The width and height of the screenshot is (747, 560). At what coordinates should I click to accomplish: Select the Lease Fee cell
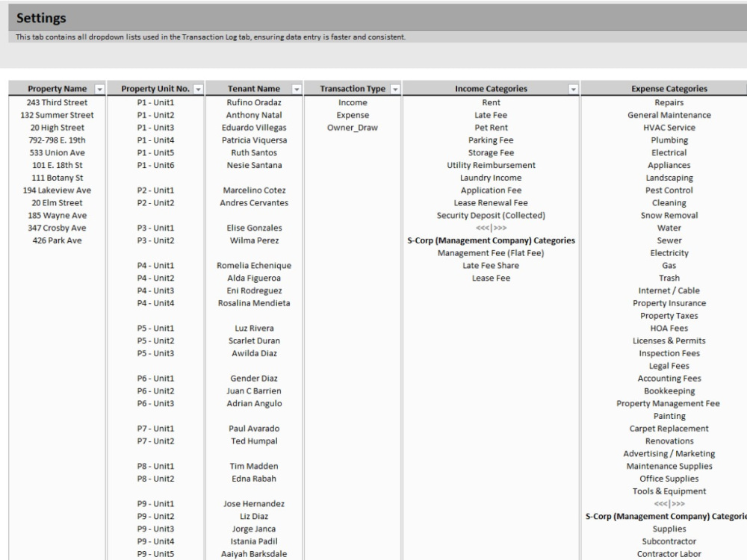pyautogui.click(x=491, y=278)
